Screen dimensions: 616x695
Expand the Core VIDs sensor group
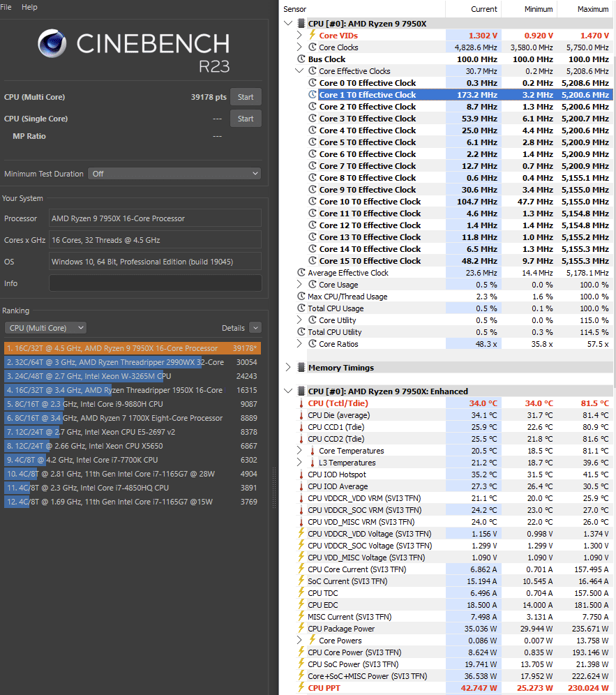(299, 35)
